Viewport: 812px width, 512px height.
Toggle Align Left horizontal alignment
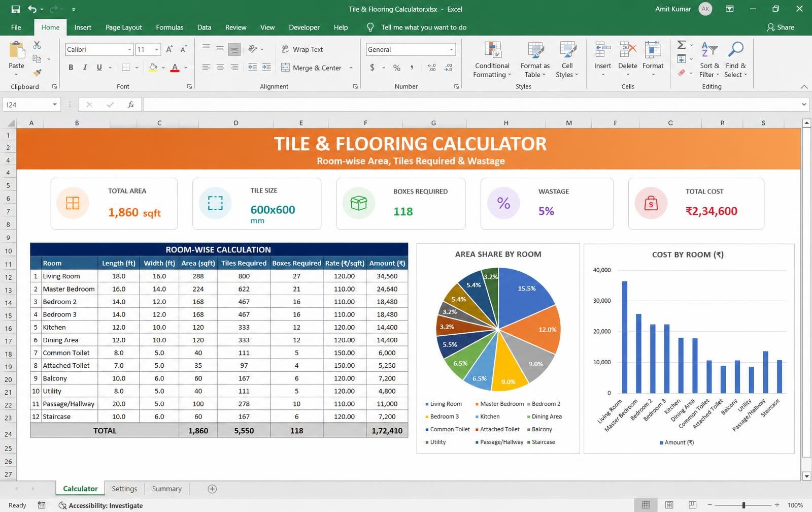click(x=206, y=67)
